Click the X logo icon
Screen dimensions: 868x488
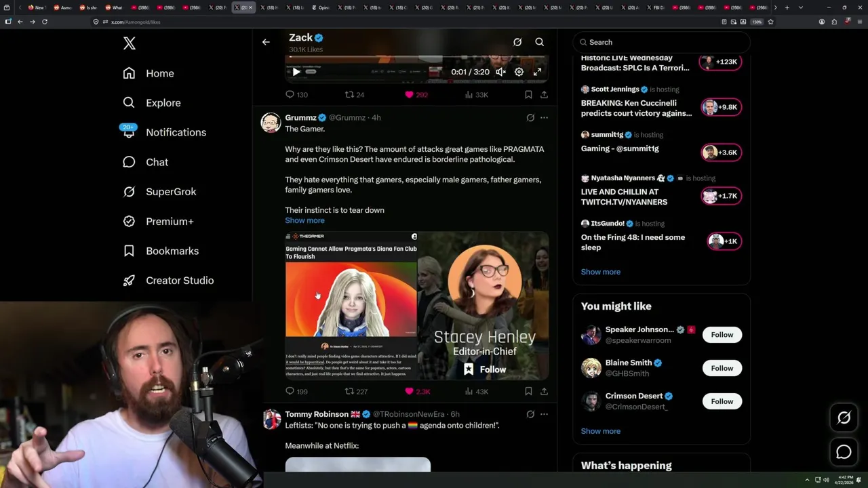click(x=130, y=43)
